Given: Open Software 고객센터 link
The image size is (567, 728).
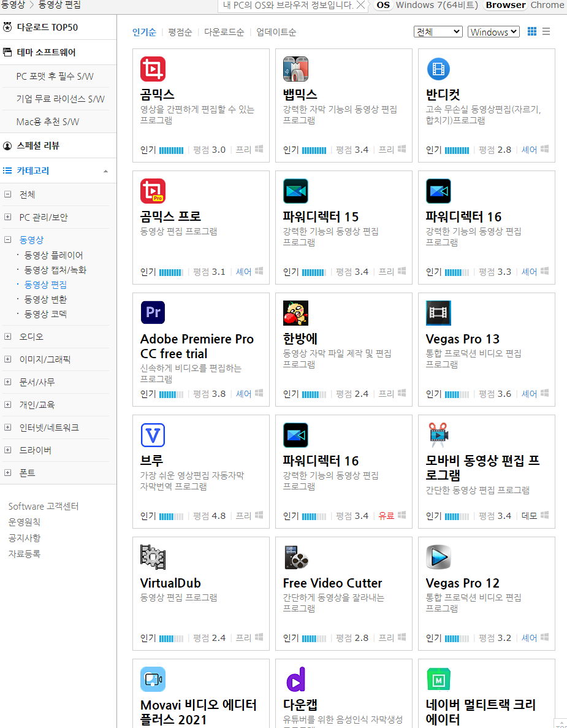Looking at the screenshot, I should [44, 506].
